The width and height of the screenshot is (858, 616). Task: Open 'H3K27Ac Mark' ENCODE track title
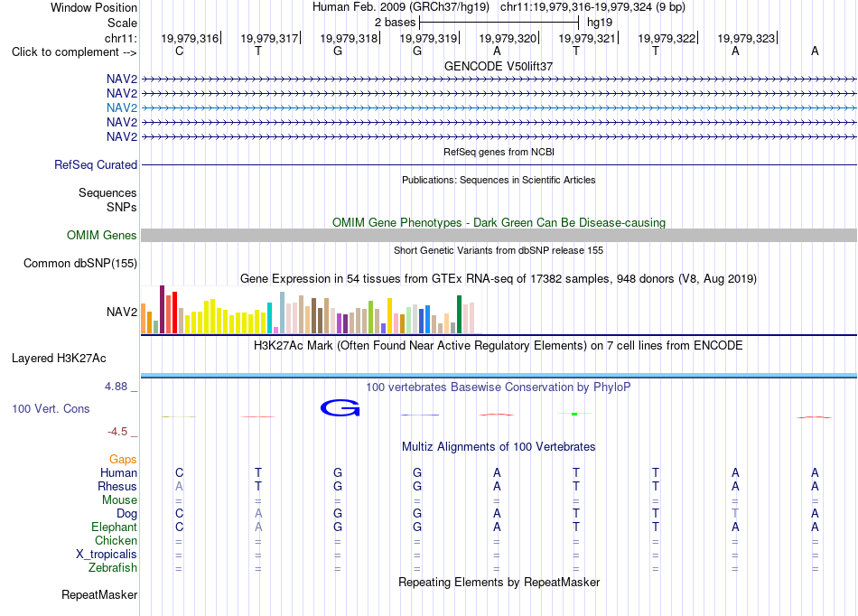point(499,346)
